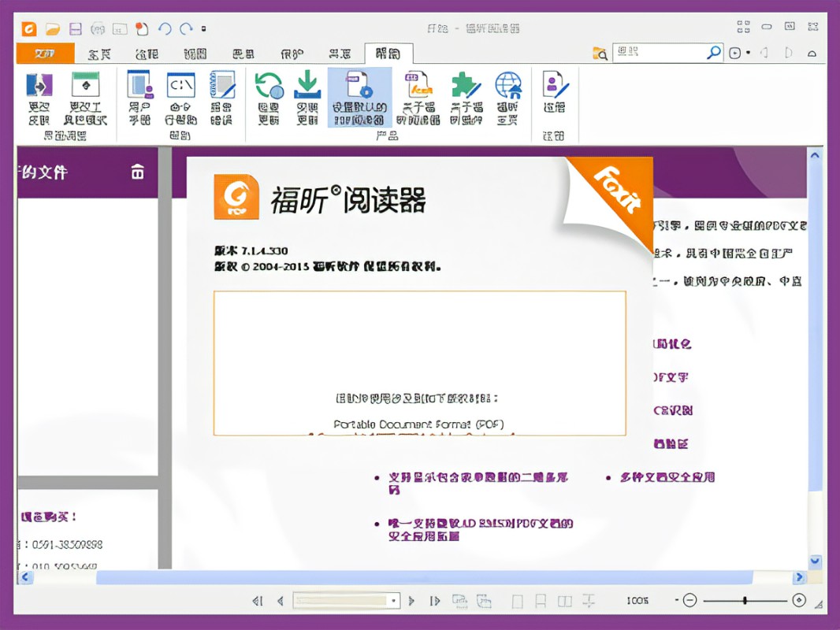
Task: Click the horizontal scrollbar right arrow
Action: [799, 577]
